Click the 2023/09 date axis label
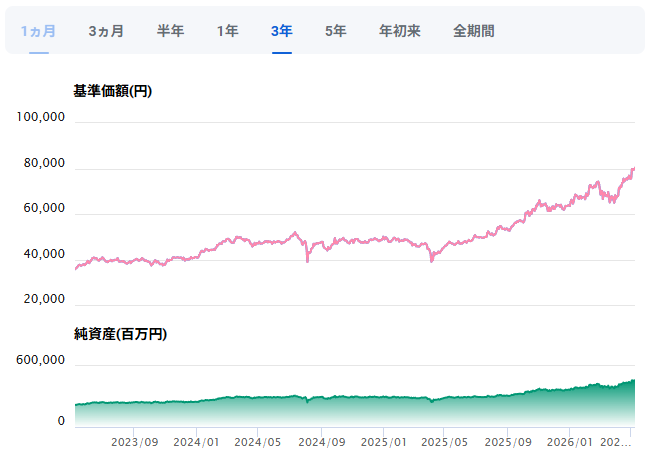Viewport: 650px width, 459px height. pyautogui.click(x=135, y=442)
